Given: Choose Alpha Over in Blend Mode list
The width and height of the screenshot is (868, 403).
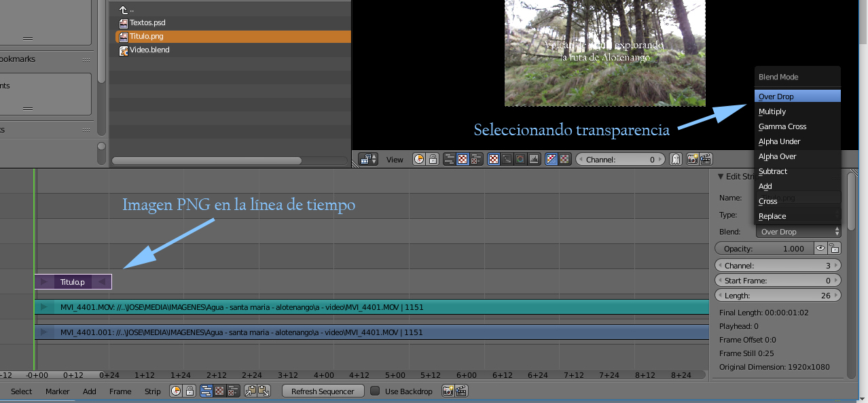Looking at the screenshot, I should (778, 156).
